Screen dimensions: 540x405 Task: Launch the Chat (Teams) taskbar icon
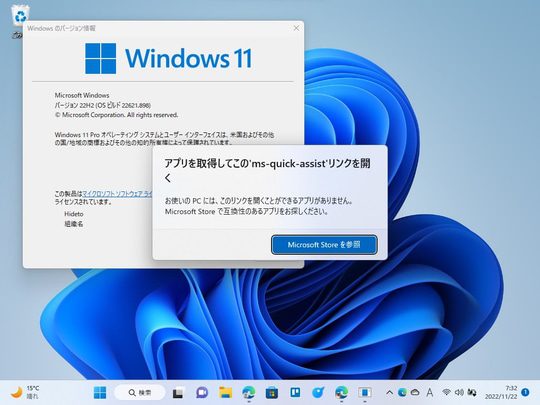click(x=202, y=392)
